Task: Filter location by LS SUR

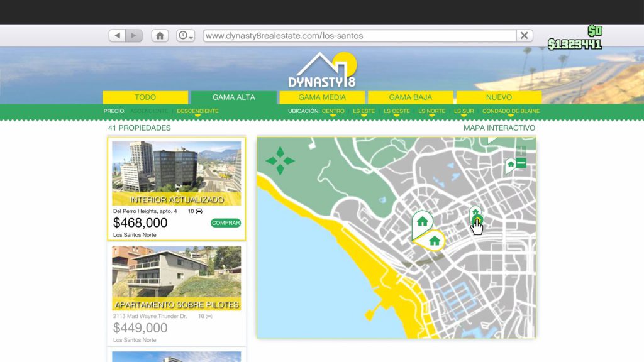Action: pos(464,111)
